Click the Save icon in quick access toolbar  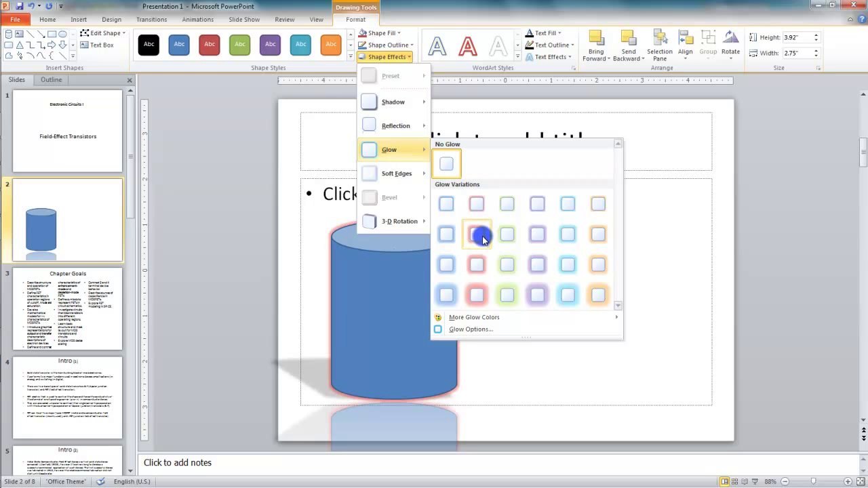pyautogui.click(x=20, y=6)
